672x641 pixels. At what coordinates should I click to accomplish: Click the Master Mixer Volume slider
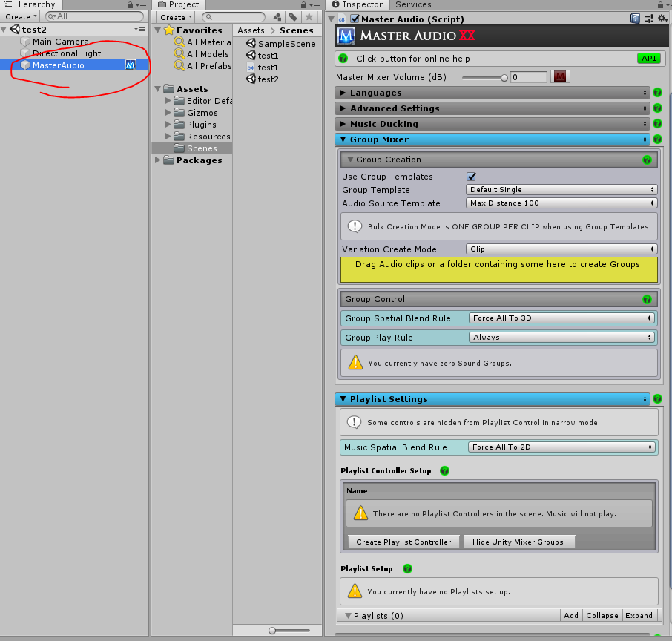coord(484,77)
